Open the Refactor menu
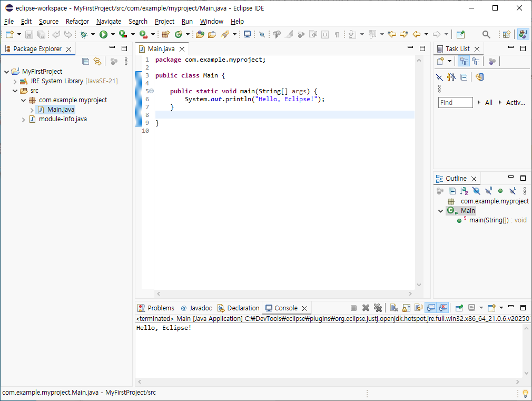Screen dimensions: 532x401 coord(77,22)
